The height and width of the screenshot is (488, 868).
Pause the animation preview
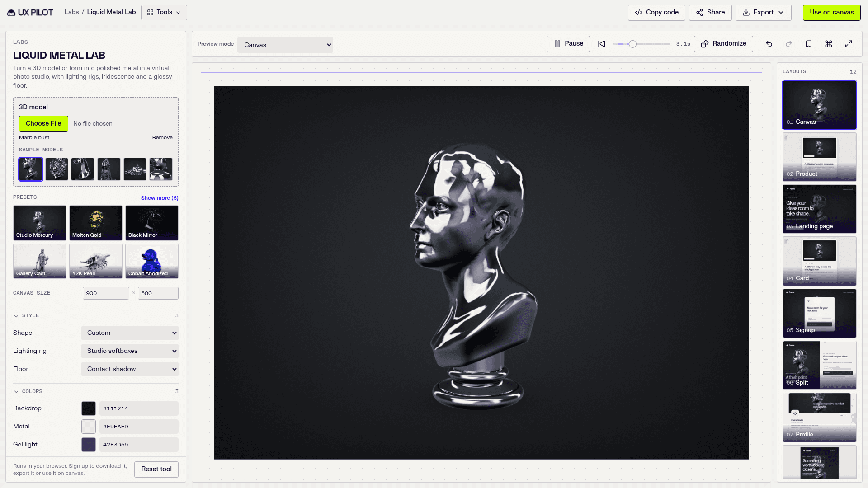[568, 44]
